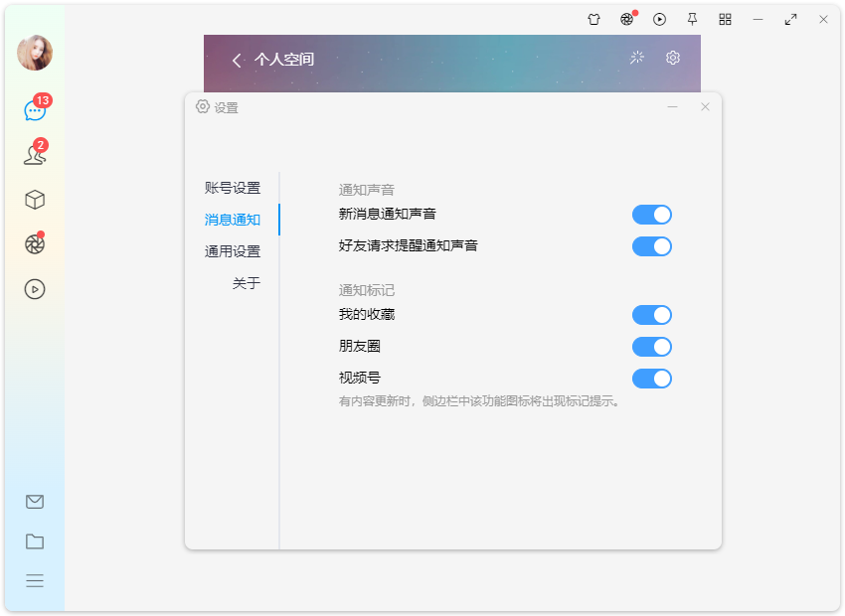Viewport: 845px width, 616px height.
Task: Close the 设置 dialog
Action: tap(705, 106)
